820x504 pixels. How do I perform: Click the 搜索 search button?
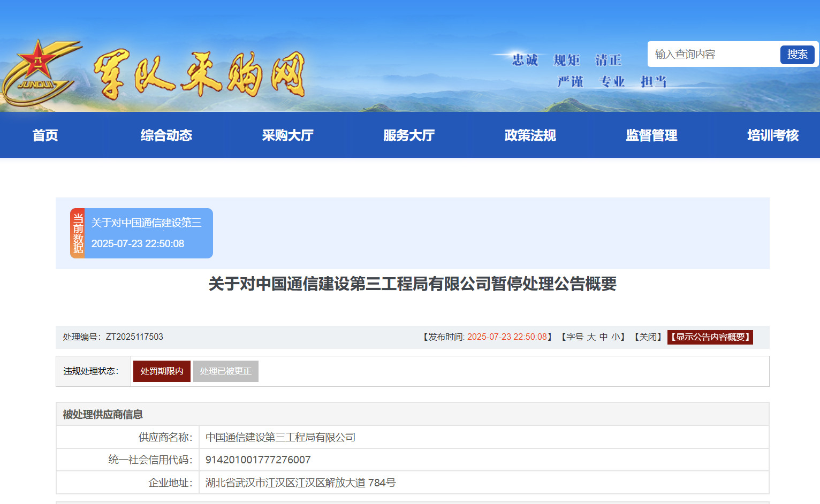point(797,54)
